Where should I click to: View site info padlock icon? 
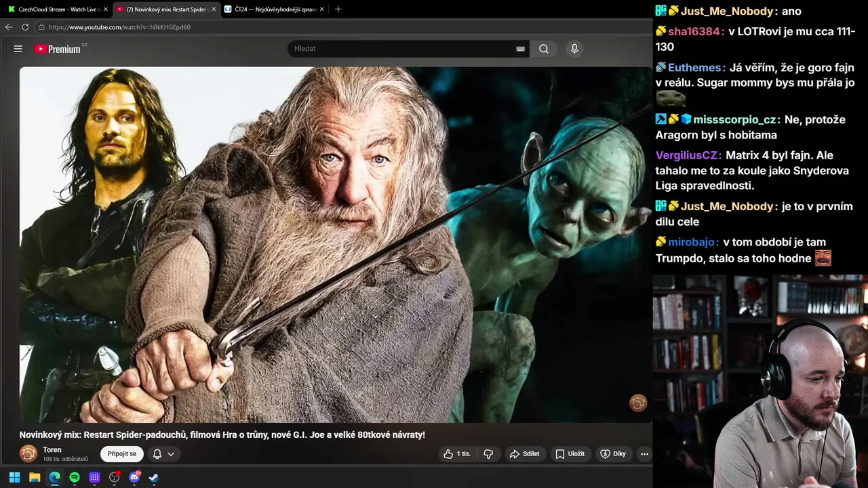coord(41,27)
